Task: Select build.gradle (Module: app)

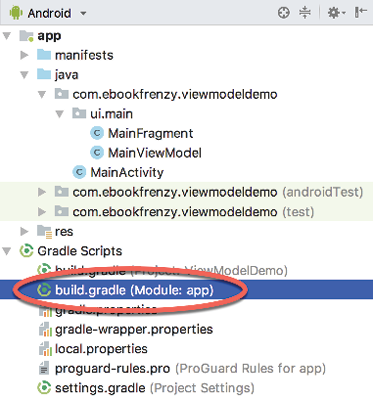Action: point(134,290)
